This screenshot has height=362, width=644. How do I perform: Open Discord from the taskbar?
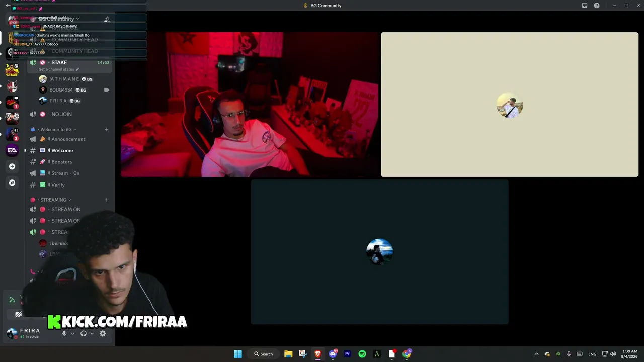click(333, 354)
